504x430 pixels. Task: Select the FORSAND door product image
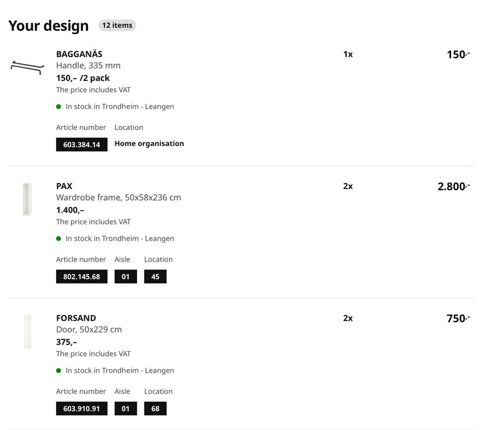point(27,331)
